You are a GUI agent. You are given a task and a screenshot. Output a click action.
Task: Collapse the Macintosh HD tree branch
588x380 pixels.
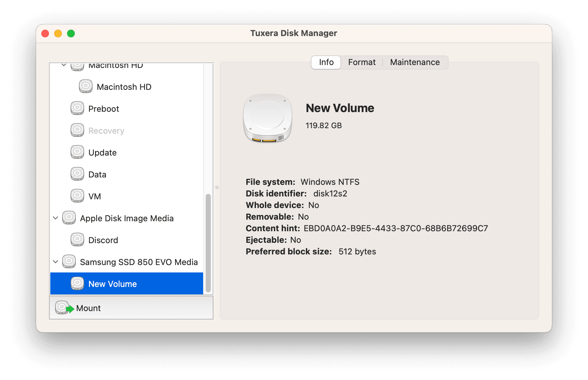[x=64, y=64]
